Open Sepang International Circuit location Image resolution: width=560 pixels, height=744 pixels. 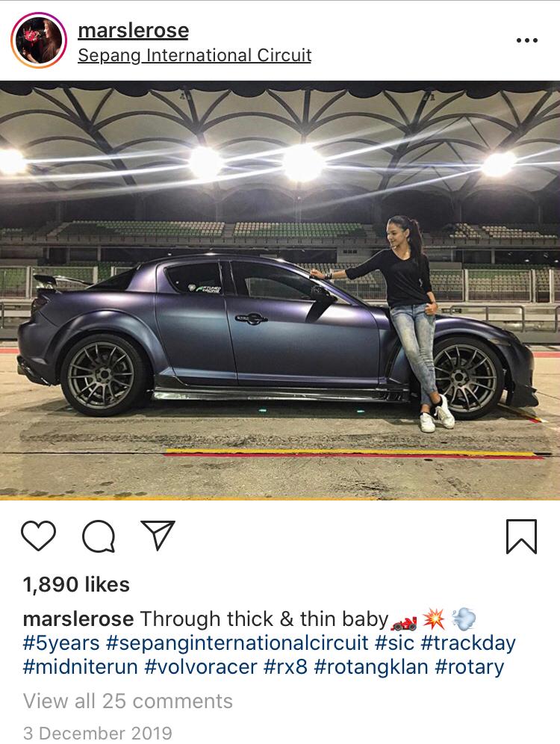coord(194,55)
